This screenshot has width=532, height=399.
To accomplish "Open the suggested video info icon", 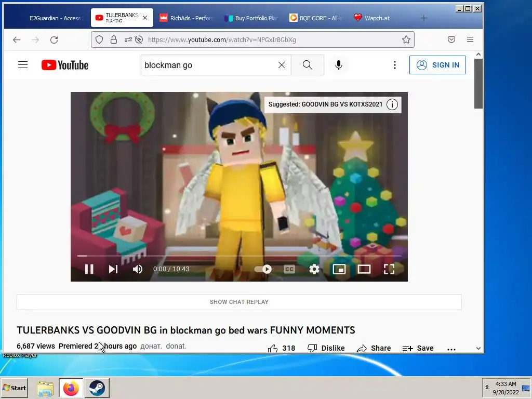I will click(392, 104).
